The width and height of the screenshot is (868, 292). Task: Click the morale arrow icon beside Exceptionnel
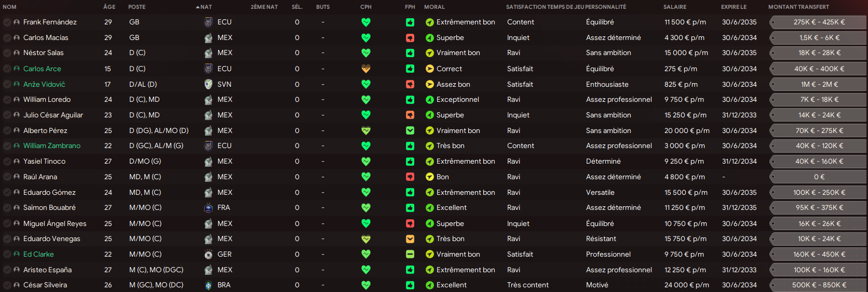430,100
